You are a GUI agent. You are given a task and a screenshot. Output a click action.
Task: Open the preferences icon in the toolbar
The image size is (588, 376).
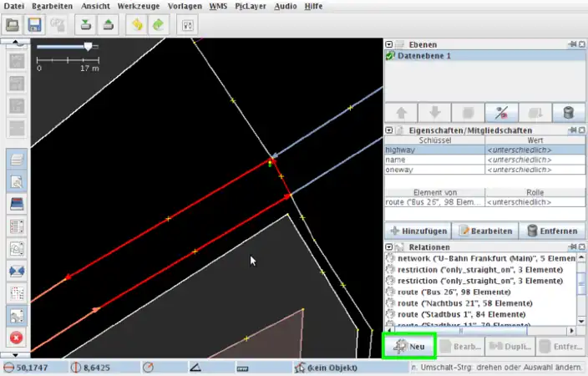[x=188, y=25]
